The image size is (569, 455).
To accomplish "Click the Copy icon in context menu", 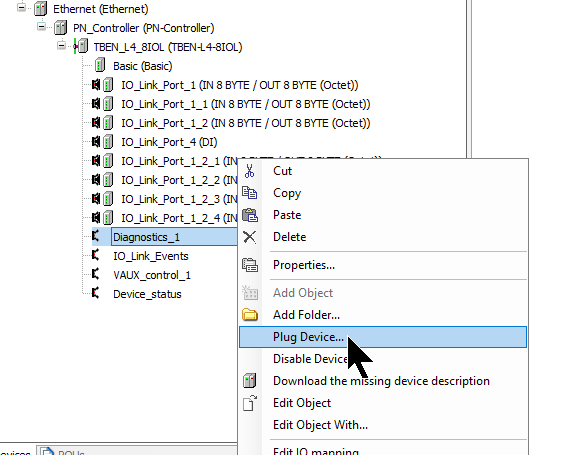I will click(250, 193).
